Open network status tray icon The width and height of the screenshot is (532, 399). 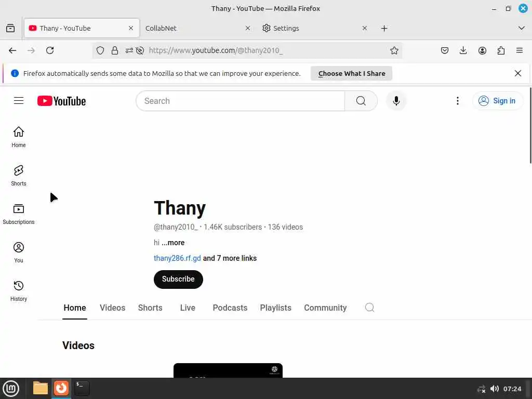tap(481, 389)
